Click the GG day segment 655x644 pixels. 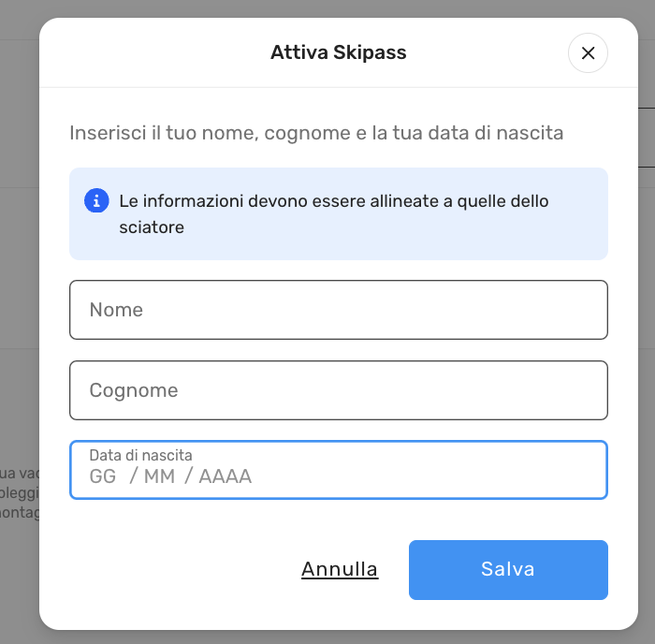[x=103, y=476]
